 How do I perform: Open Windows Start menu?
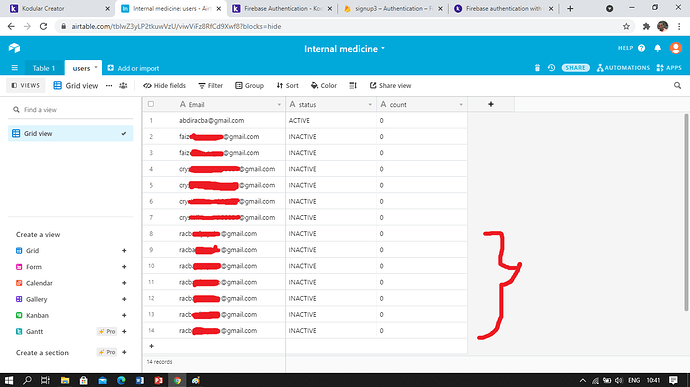pos(9,380)
